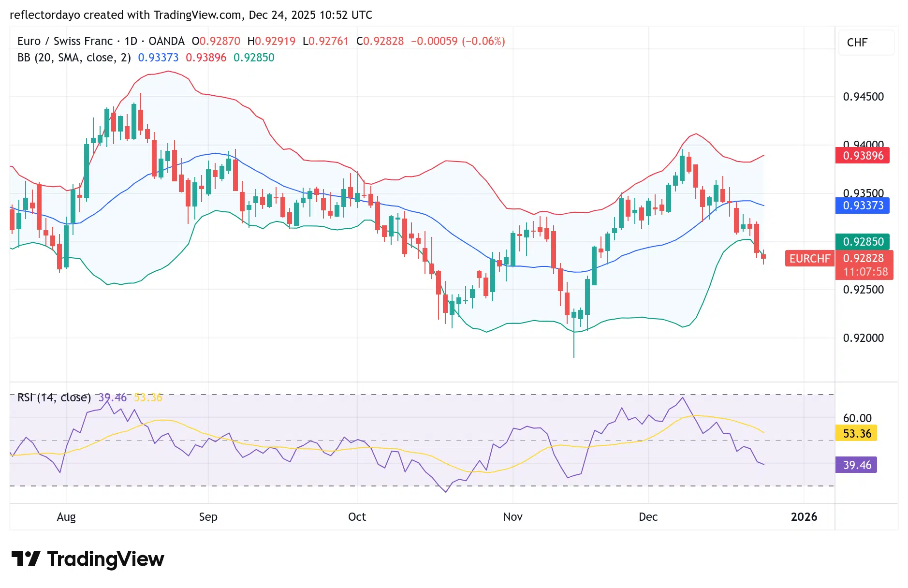Open the BB (20, SMA, close, 2) indicator legend
Image resolution: width=908 pixels, height=588 pixels.
coord(74,58)
